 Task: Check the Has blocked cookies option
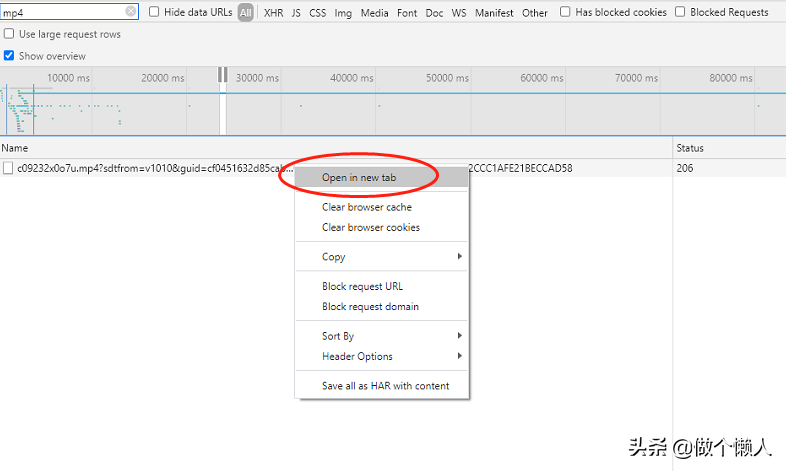pyautogui.click(x=566, y=12)
